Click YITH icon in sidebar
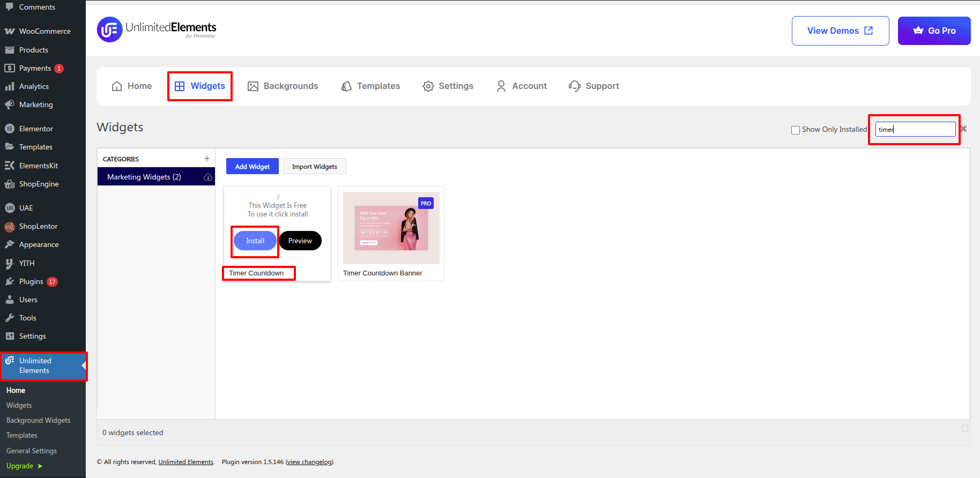 point(10,263)
